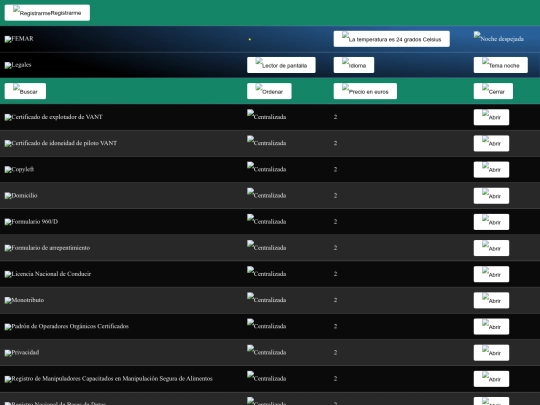540x405 pixels.
Task: Click the temperature 24 grados Celsius button
Action: pos(392,39)
